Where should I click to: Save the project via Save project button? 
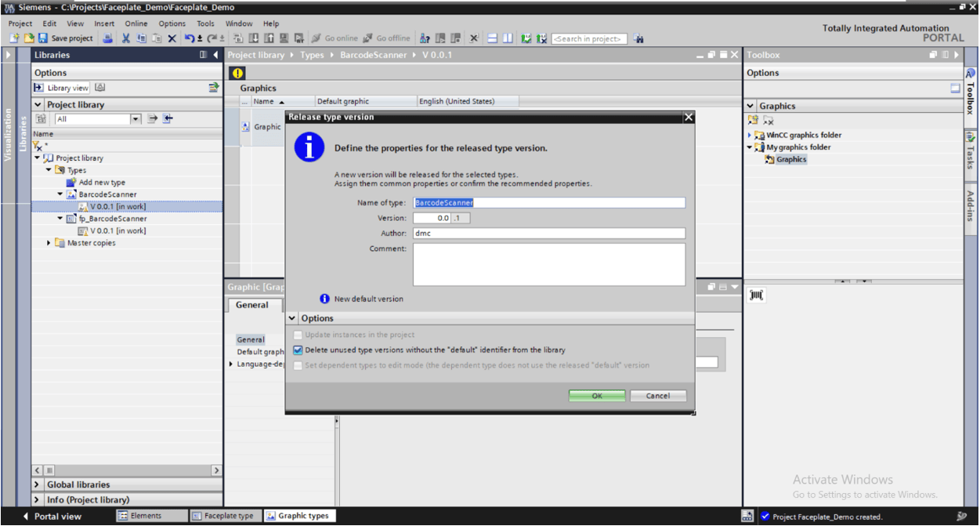(x=66, y=38)
